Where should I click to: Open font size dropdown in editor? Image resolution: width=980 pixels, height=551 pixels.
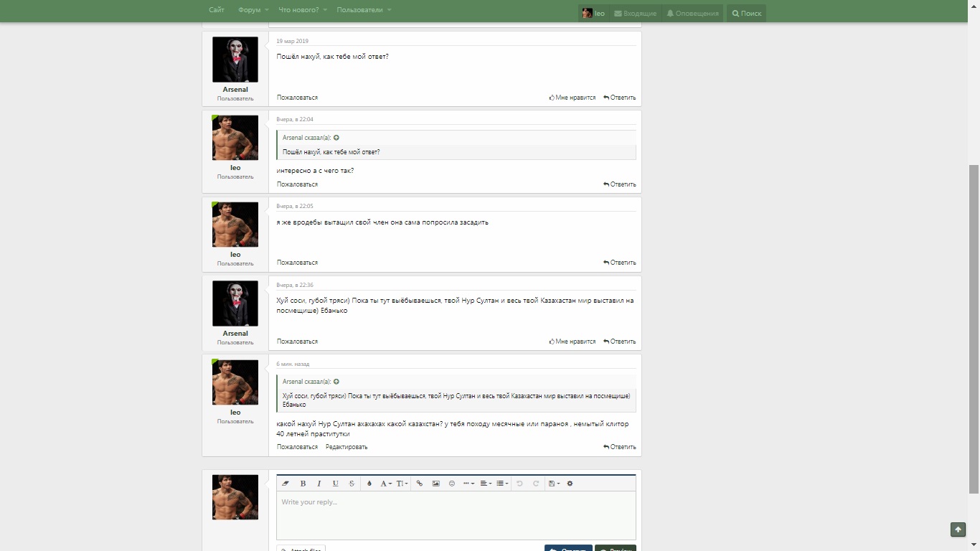point(402,484)
